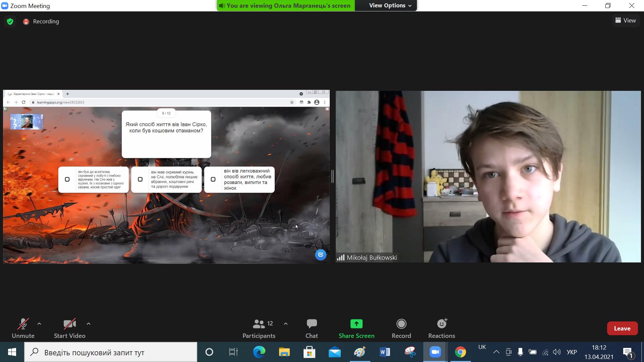644x362 pixels.
Task: Click the Meet Now tray icon
Action: click(508, 352)
